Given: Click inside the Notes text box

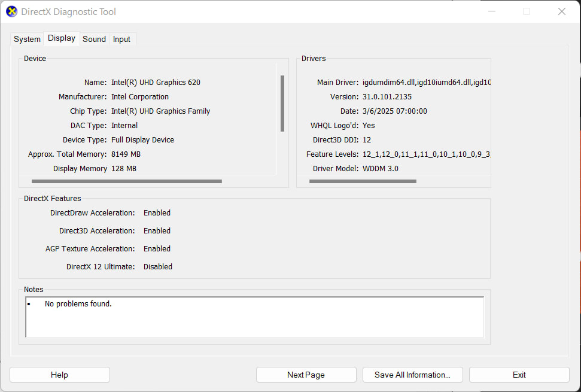Looking at the screenshot, I should [254, 317].
